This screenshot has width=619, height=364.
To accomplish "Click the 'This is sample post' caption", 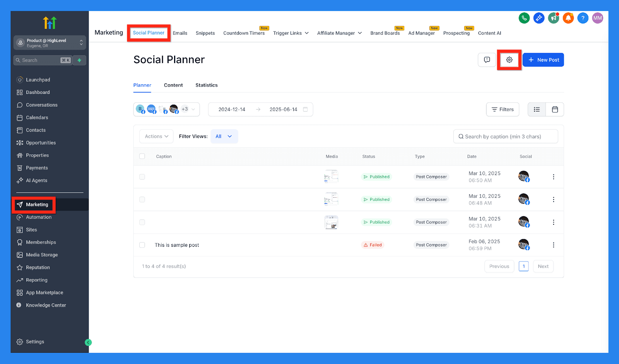I will coord(177,245).
